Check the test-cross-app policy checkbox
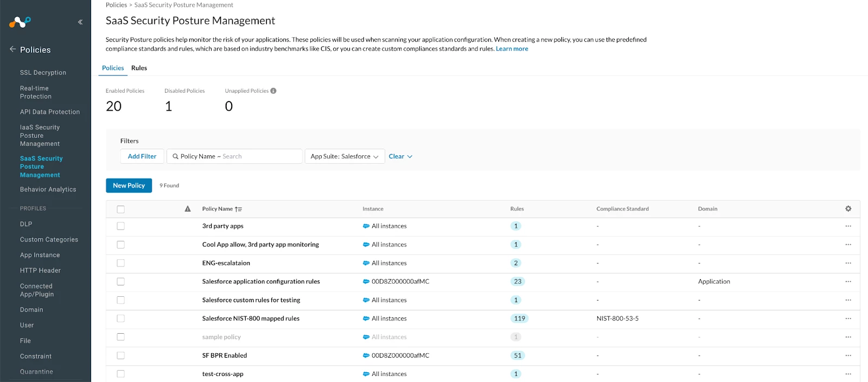Viewport: 868px width, 382px height. (120, 374)
